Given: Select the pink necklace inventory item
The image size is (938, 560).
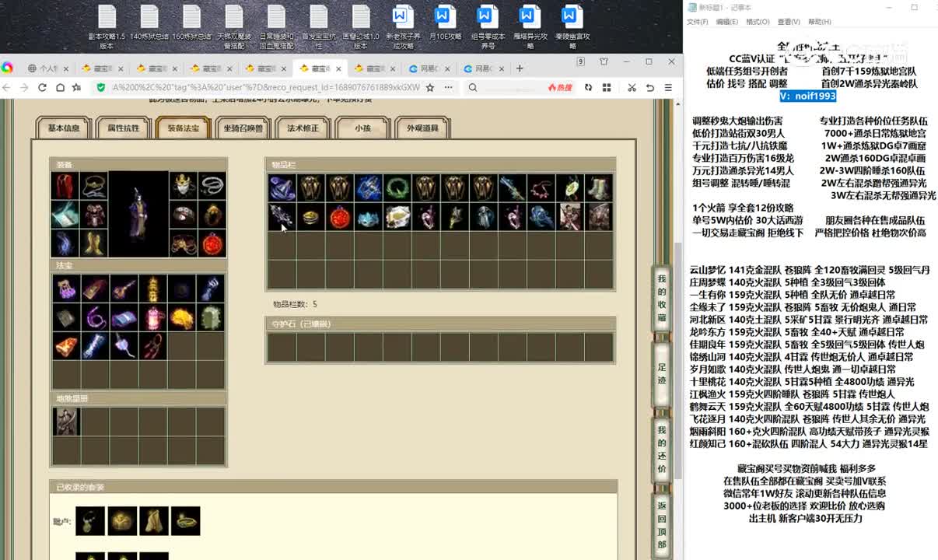Looking at the screenshot, I should [x=541, y=187].
